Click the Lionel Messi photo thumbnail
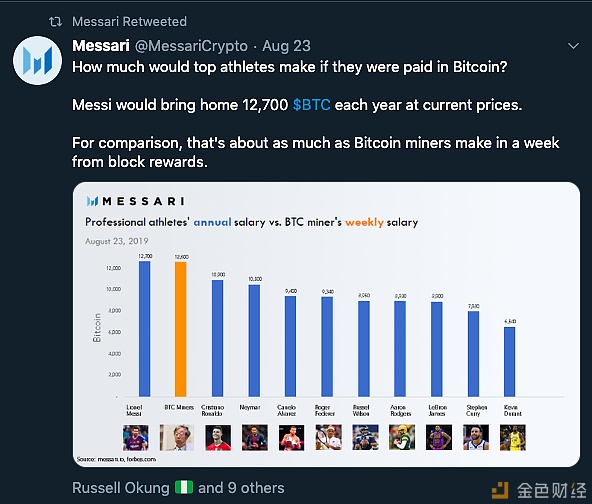The image size is (592, 504). point(136,438)
